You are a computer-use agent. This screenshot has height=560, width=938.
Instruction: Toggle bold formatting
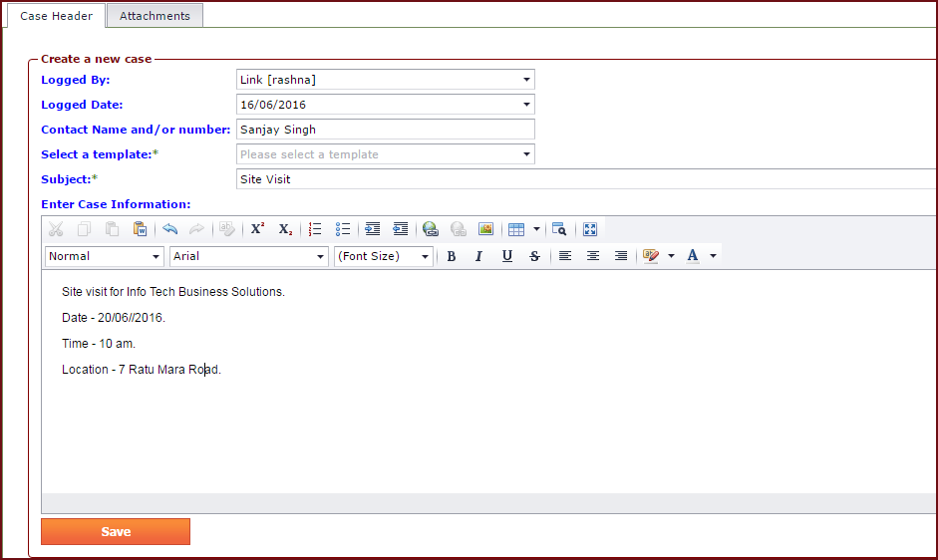point(452,256)
